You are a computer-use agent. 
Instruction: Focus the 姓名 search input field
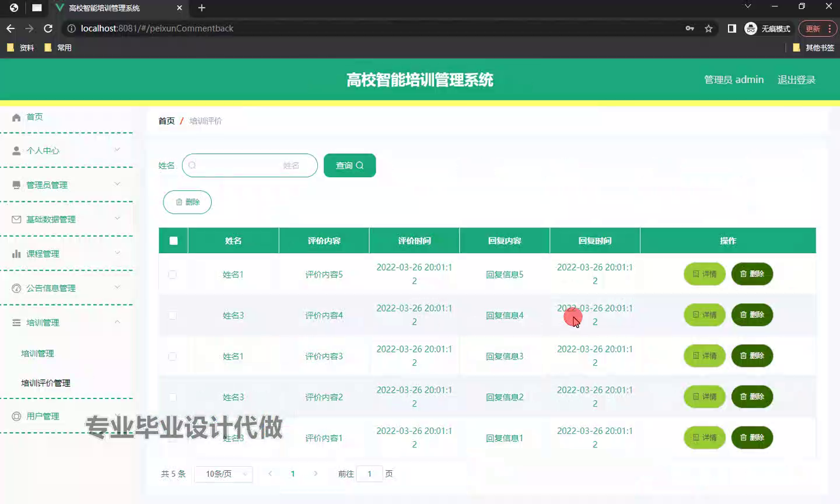pyautogui.click(x=250, y=166)
